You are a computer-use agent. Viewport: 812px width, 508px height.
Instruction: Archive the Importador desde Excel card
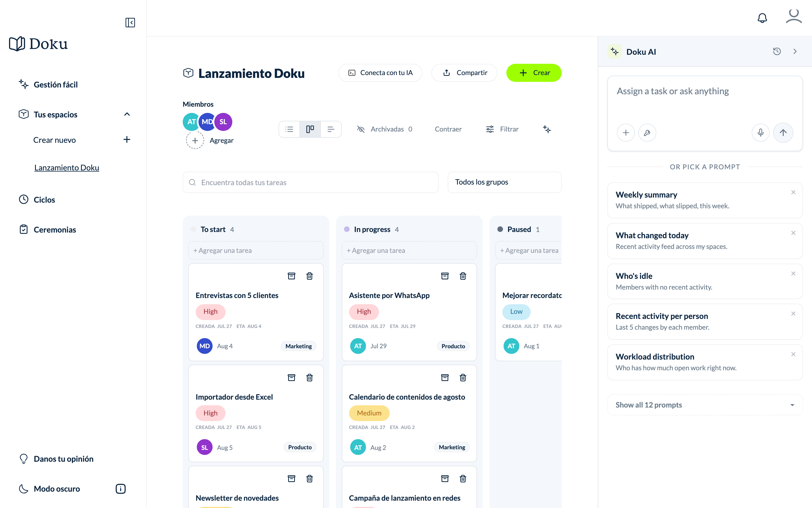tap(292, 378)
